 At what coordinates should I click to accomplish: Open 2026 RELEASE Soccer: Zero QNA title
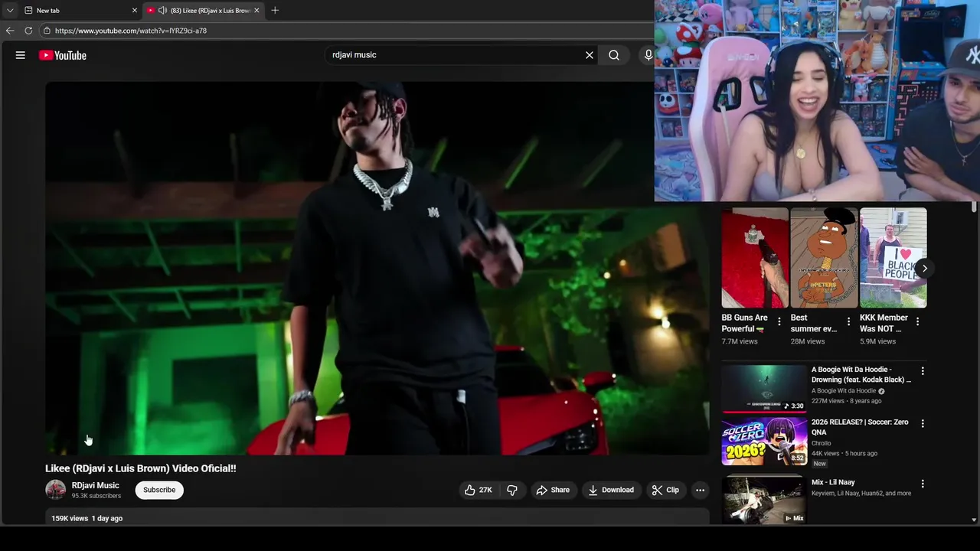[860, 427]
